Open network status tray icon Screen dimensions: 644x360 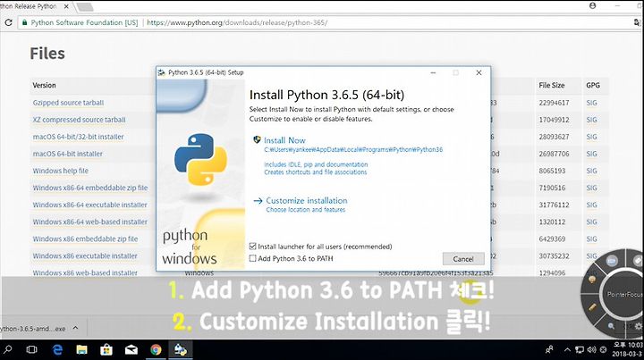tap(580, 350)
